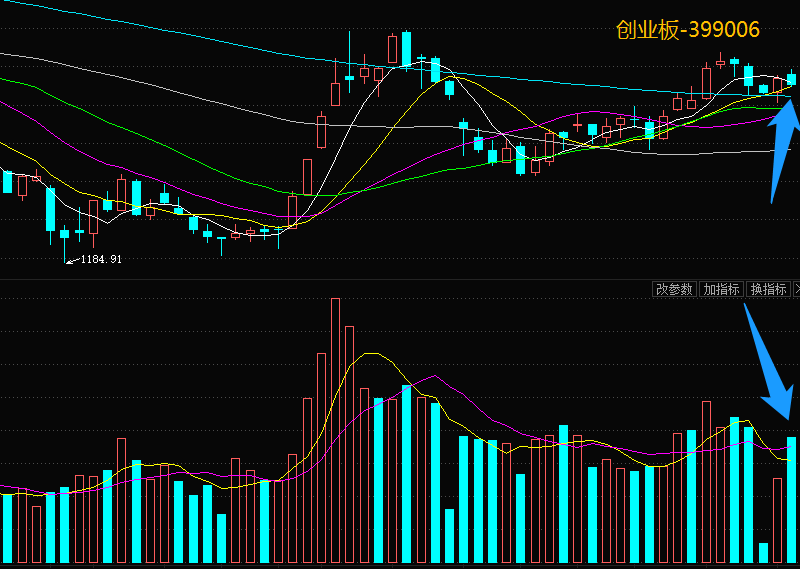Click the 1184.91 low price label

click(101, 259)
